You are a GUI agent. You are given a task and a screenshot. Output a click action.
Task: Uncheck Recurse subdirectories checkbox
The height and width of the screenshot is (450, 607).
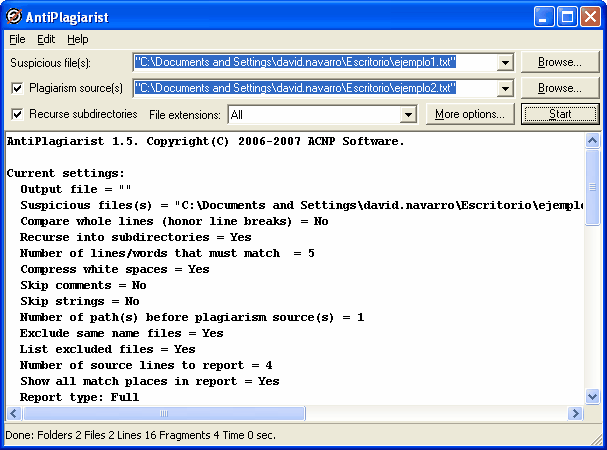pyautogui.click(x=17, y=114)
